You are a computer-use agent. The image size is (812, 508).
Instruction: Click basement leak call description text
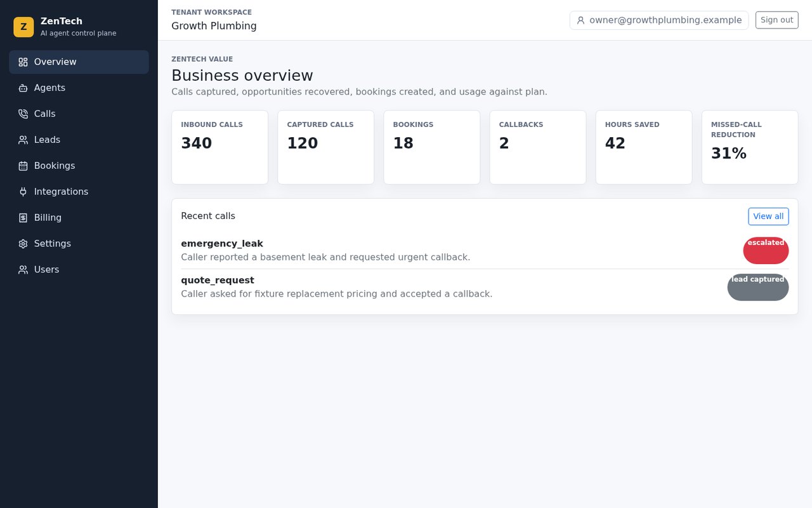tap(325, 257)
